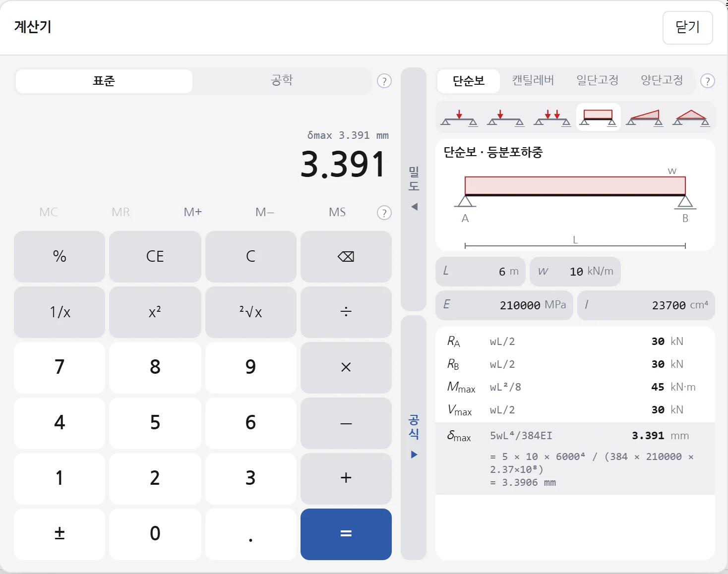Switch to 표준 calculator mode
728x574 pixels.
pyautogui.click(x=104, y=81)
